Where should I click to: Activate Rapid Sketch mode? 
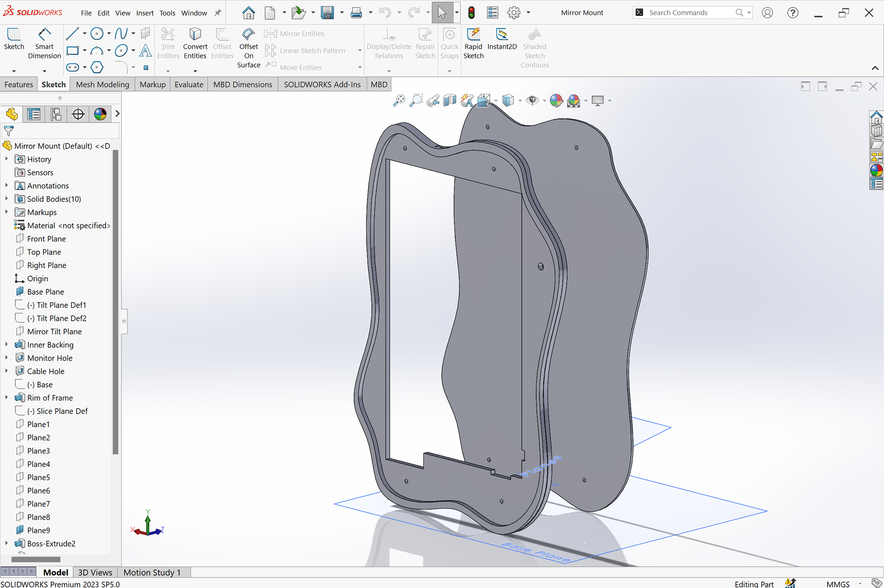(x=473, y=44)
